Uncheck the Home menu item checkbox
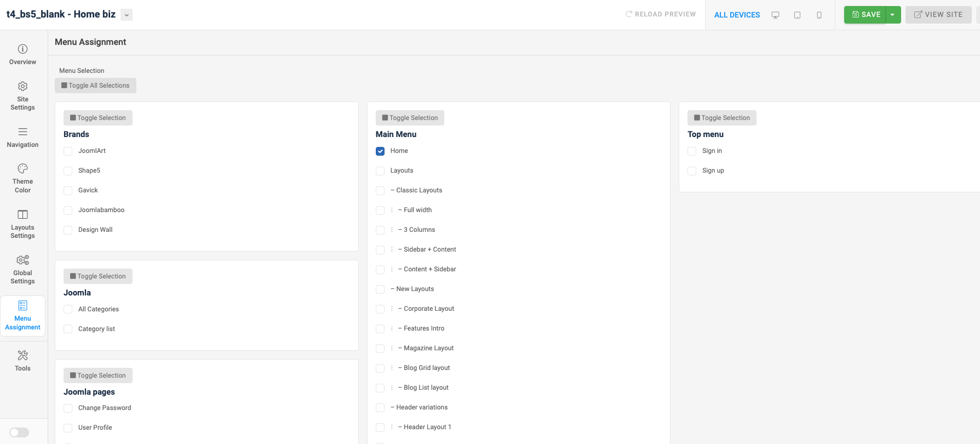This screenshot has width=980, height=444. coord(380,151)
